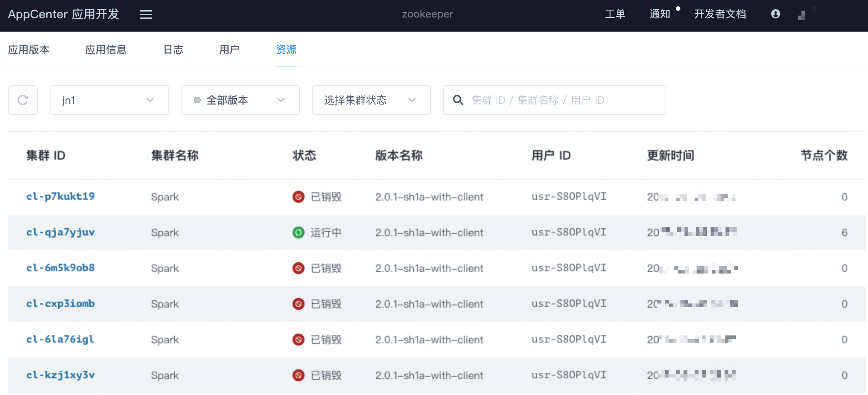
Task: Switch to the 应用版本 tab
Action: [29, 49]
